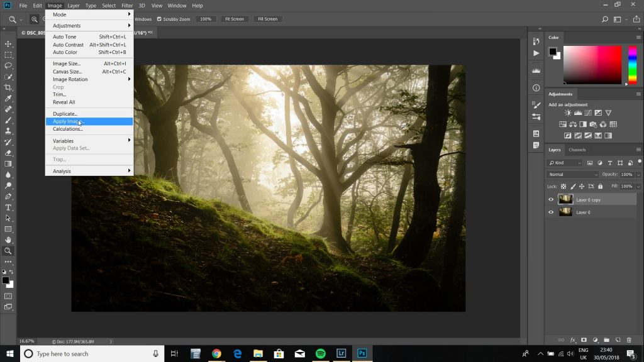Select the Healing Brush tool
644x362 pixels.
(8, 110)
